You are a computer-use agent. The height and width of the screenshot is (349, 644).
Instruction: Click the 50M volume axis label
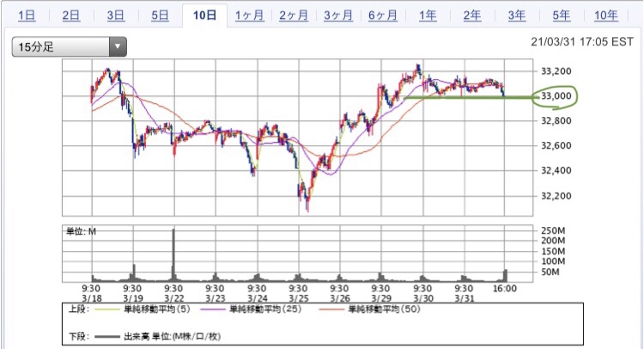550,272
